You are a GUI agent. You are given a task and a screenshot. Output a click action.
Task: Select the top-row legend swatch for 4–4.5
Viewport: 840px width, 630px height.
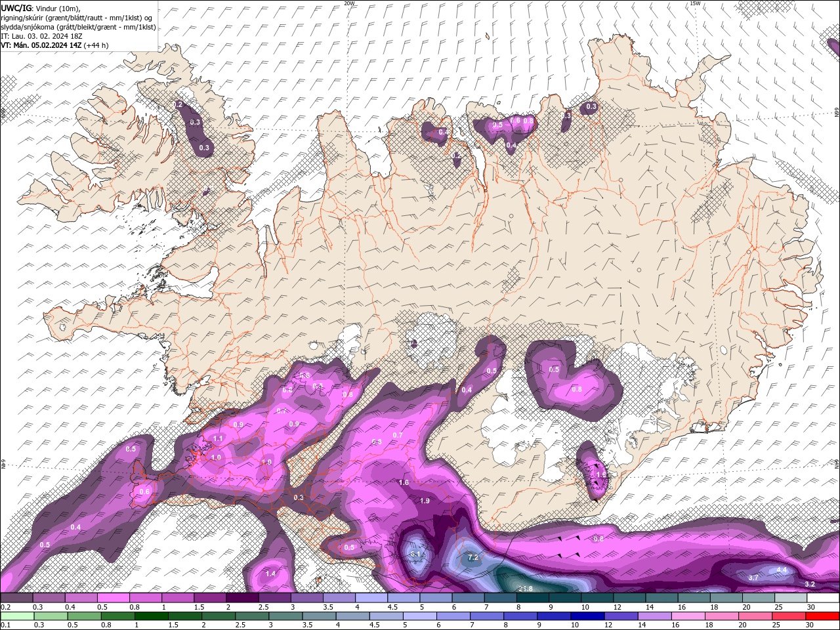(x=370, y=598)
